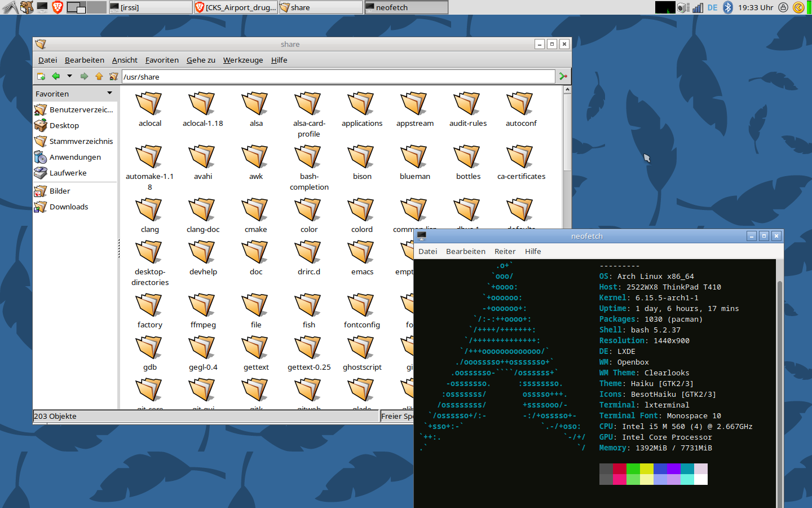This screenshot has width=812, height=508.
Task: Go back with the green left arrow
Action: 55,76
